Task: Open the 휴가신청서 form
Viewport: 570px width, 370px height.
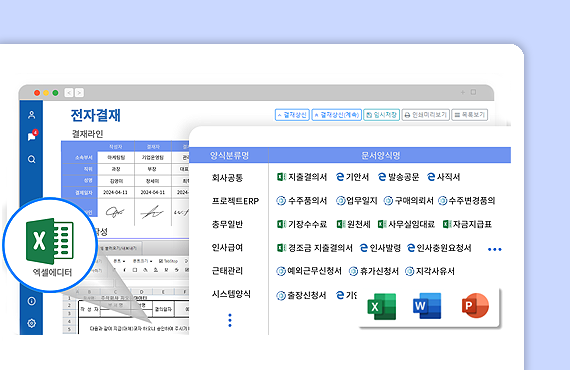Action: (374, 271)
